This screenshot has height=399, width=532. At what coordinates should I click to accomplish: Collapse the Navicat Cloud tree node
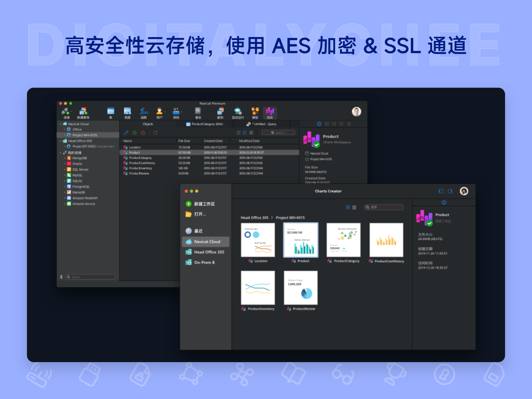(x=60, y=124)
